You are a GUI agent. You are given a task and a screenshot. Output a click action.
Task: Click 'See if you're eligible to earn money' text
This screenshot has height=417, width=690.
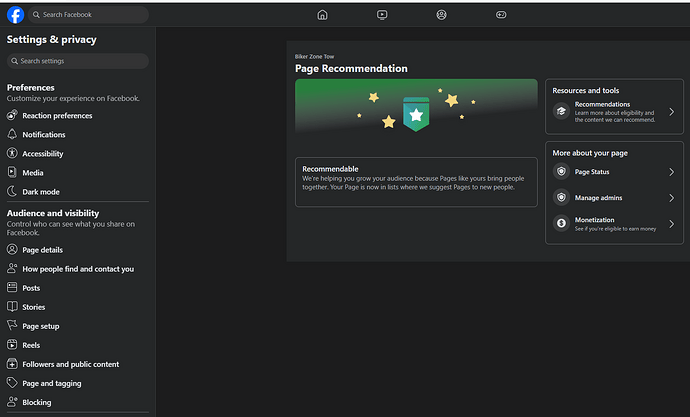pyautogui.click(x=615, y=229)
